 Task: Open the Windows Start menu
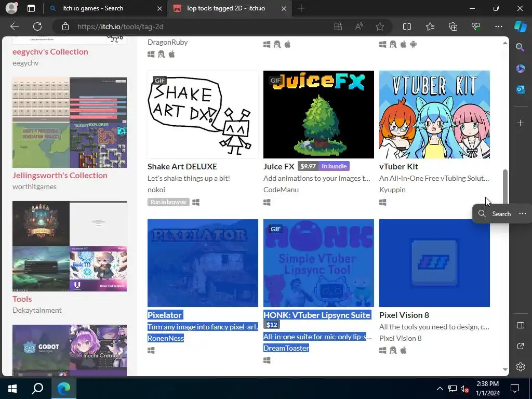point(12,389)
